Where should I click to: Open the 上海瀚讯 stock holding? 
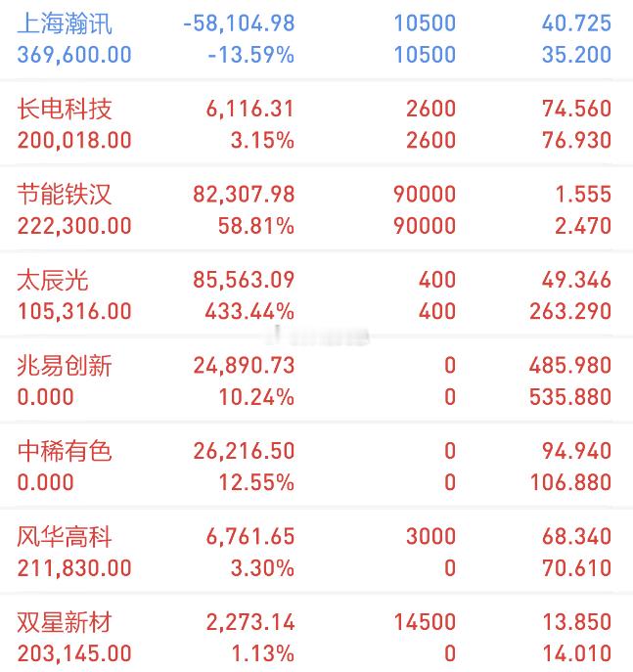pyautogui.click(x=316, y=39)
